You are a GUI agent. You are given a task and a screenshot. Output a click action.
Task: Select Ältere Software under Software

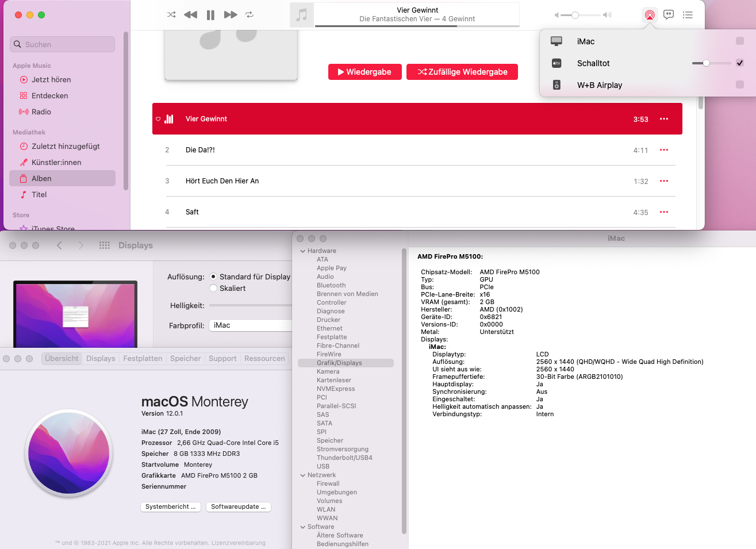tap(340, 536)
